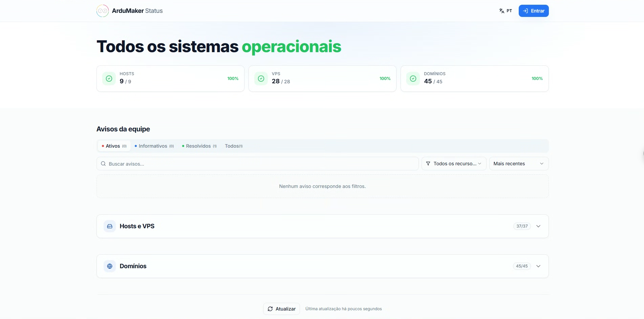Select the Domínios 45 / 45 count
This screenshot has height=319, width=644.
tap(433, 81)
